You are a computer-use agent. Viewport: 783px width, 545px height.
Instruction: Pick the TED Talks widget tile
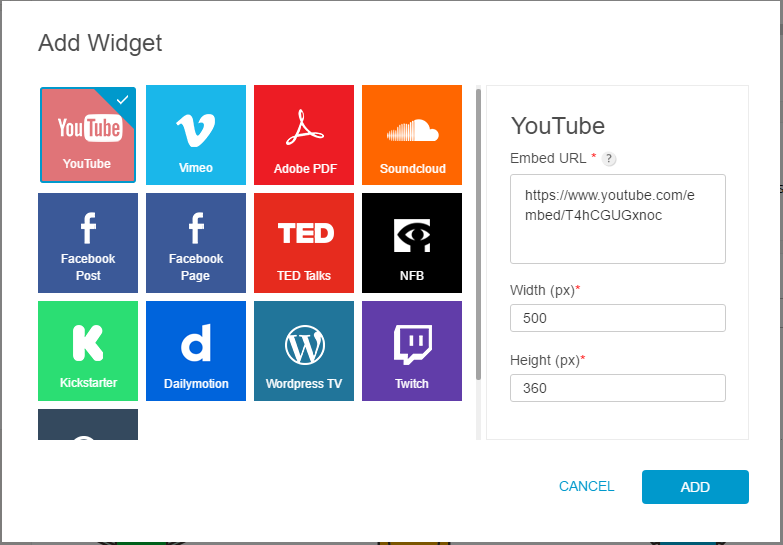click(304, 243)
